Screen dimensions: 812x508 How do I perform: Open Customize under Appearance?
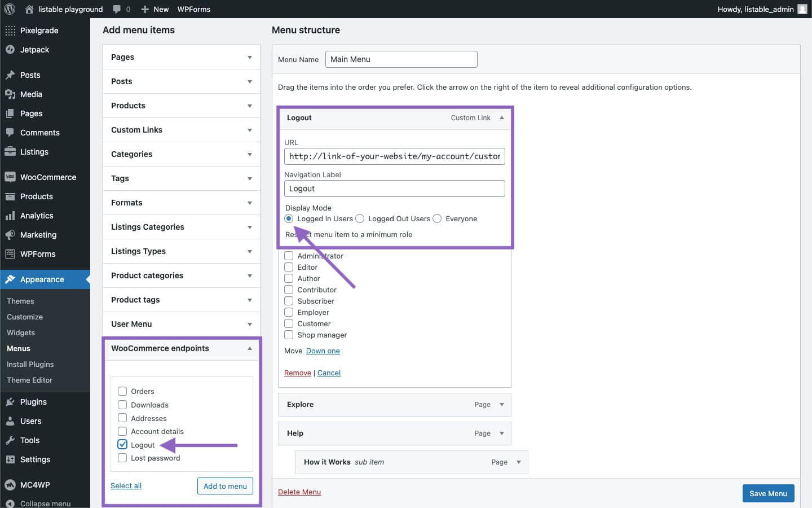[25, 317]
